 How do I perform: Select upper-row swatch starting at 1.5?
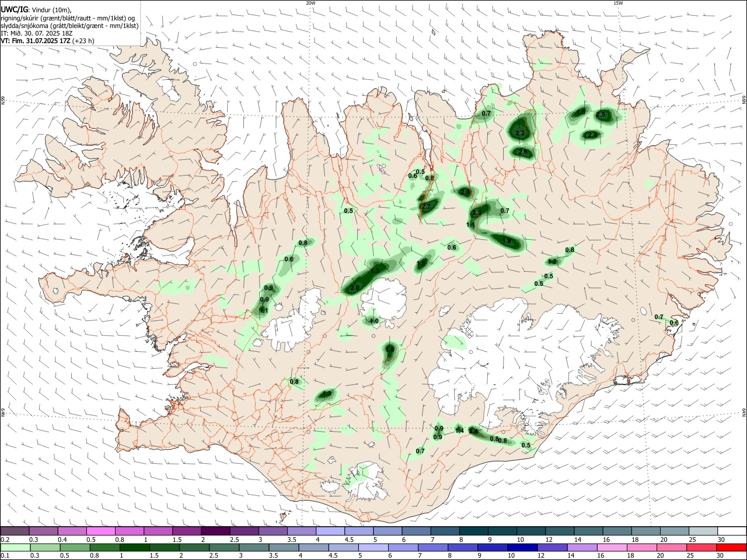coord(187,531)
